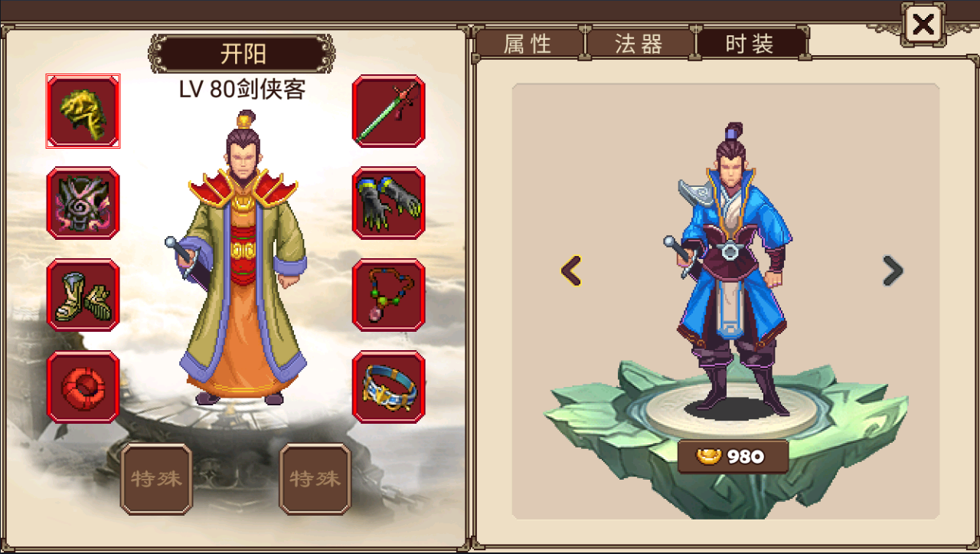Image resolution: width=980 pixels, height=554 pixels.
Task: Click the red ring equipment slot
Action: pyautogui.click(x=83, y=387)
